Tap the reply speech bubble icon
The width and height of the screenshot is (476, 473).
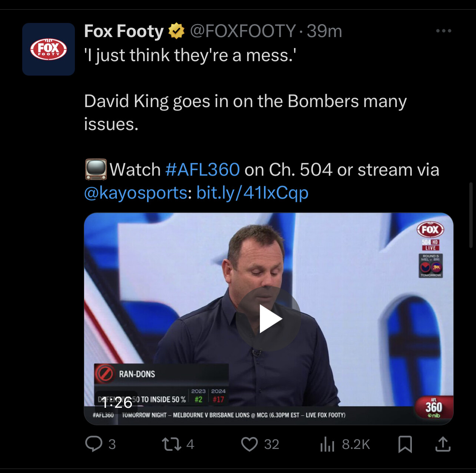(94, 444)
